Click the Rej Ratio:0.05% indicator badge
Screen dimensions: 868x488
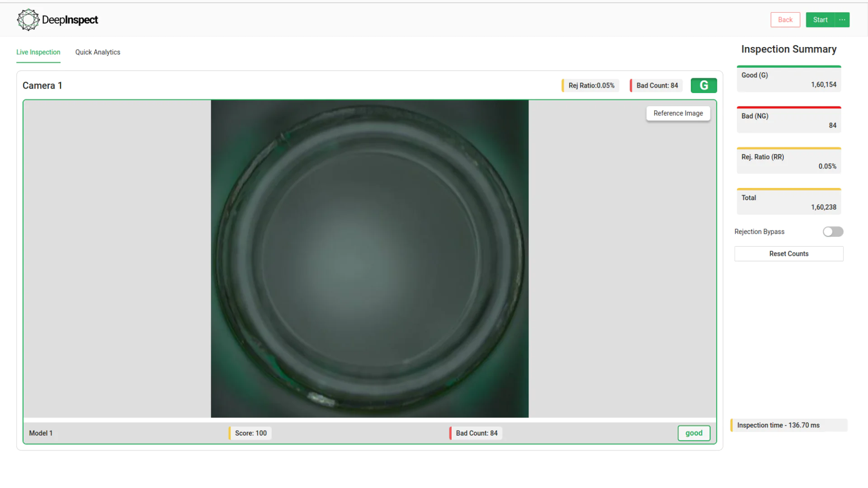point(590,85)
